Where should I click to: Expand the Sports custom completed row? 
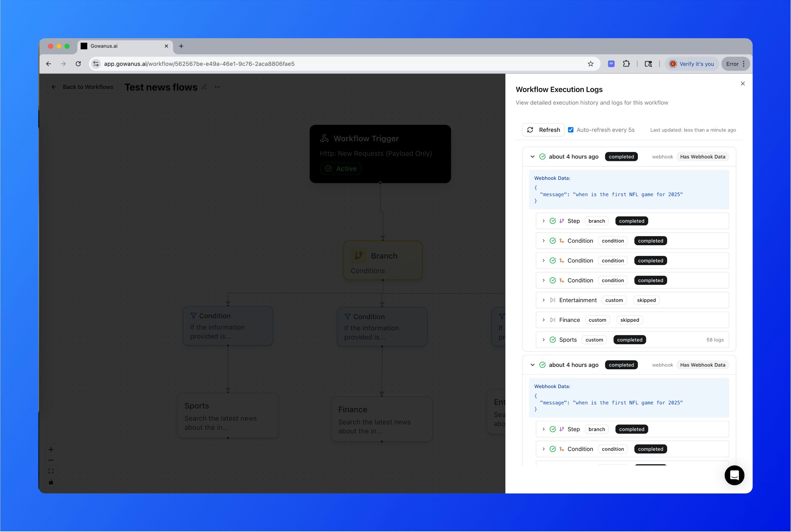(x=543, y=340)
